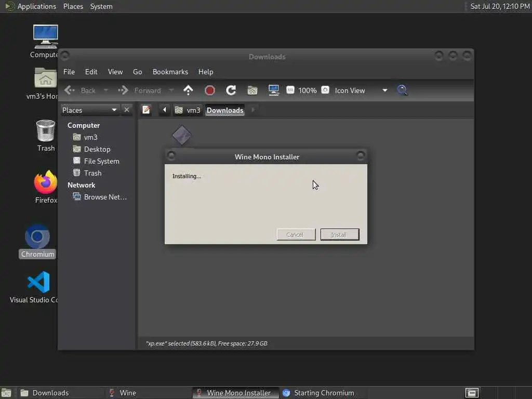Screen dimensions: 532x399
Task: Click the workspace switcher in bottom panel
Action: [472, 393]
